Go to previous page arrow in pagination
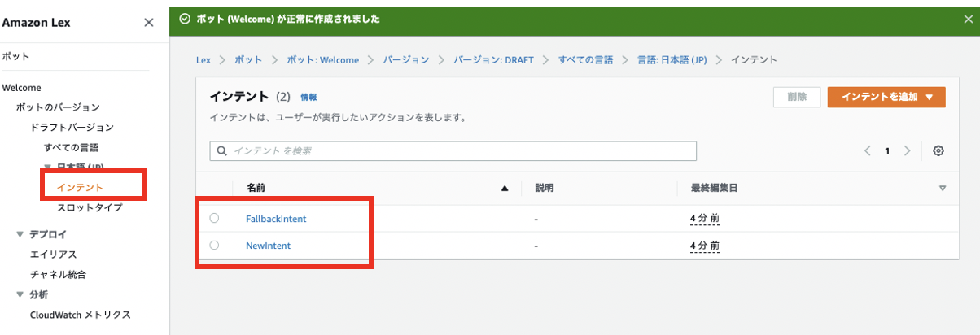The height and width of the screenshot is (335, 980). (868, 150)
